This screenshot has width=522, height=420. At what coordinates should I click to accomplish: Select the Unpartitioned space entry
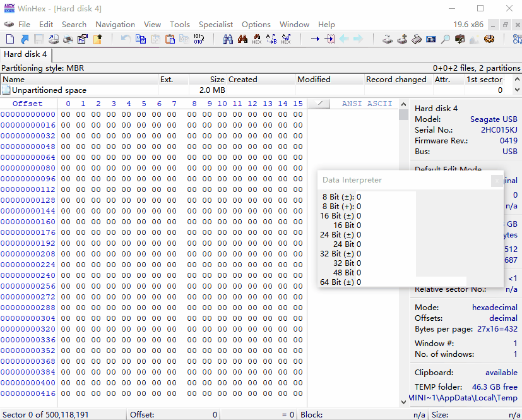(x=49, y=90)
